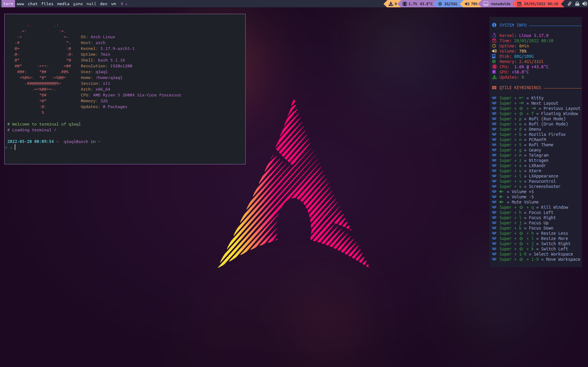The height and width of the screenshot is (367, 588).
Task: Click 'q3aql@arch' in the terminal prompt
Action: [x=76, y=141]
